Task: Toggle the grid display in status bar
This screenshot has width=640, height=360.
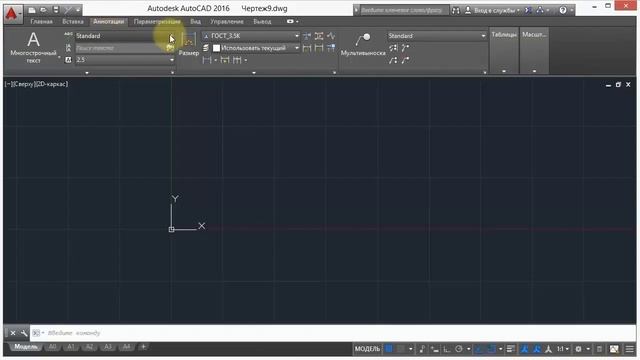Action: pos(389,349)
